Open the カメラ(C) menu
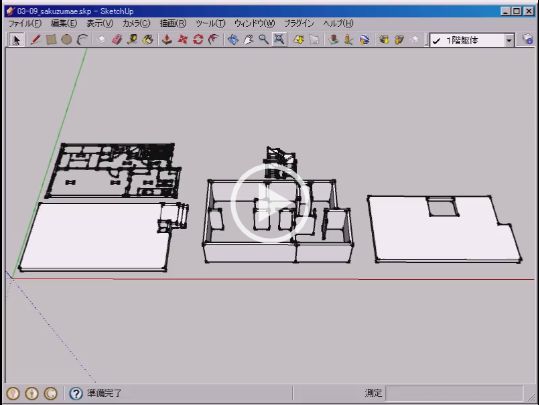 [136, 23]
